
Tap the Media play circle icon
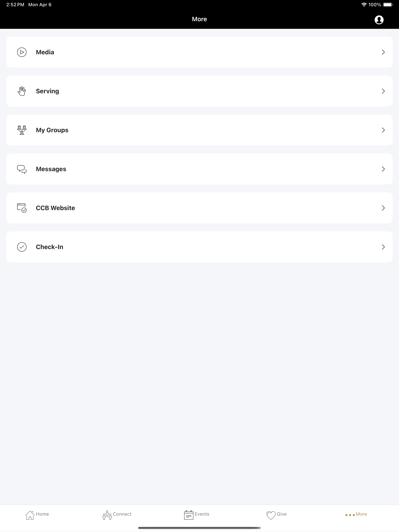point(22,52)
